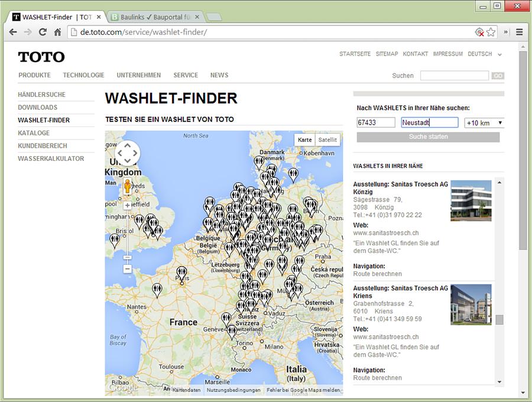532x402 pixels.
Task: Select the washlet marker near Paris
Action: point(181,274)
